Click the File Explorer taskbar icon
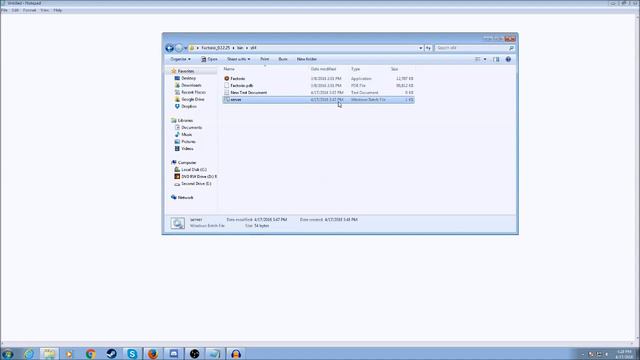 point(49,354)
